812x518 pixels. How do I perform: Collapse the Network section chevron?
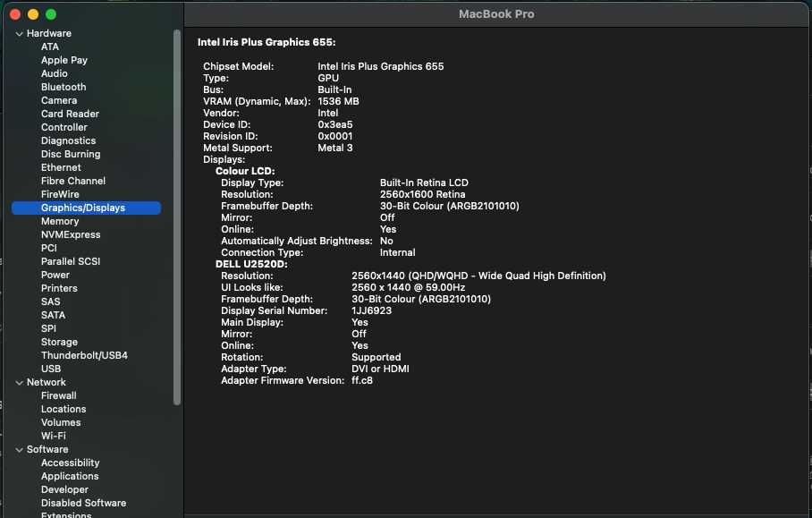[x=19, y=383]
